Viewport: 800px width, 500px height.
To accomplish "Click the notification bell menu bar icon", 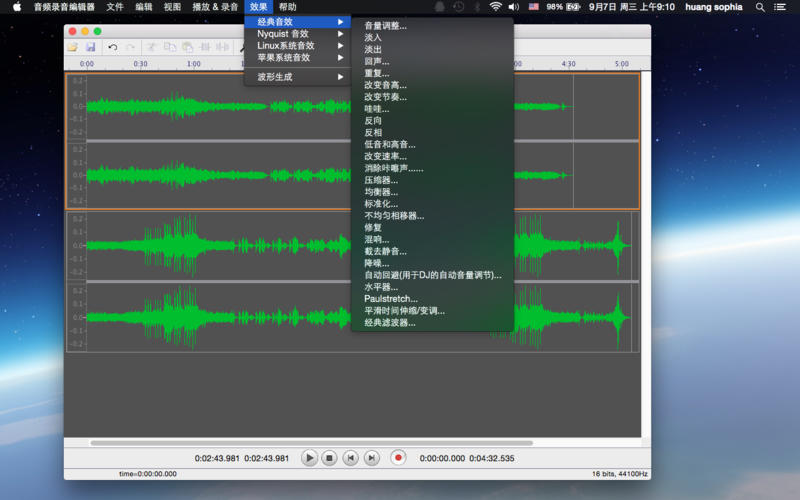I will click(439, 7).
